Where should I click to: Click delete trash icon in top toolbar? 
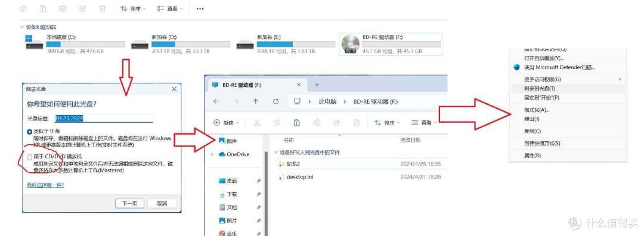point(103,8)
